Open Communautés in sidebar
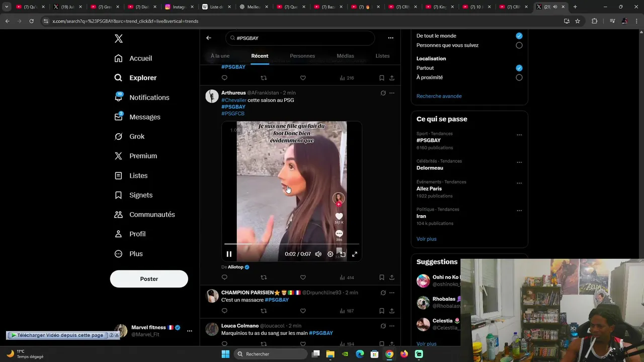This screenshot has width=644, height=362. click(145, 215)
